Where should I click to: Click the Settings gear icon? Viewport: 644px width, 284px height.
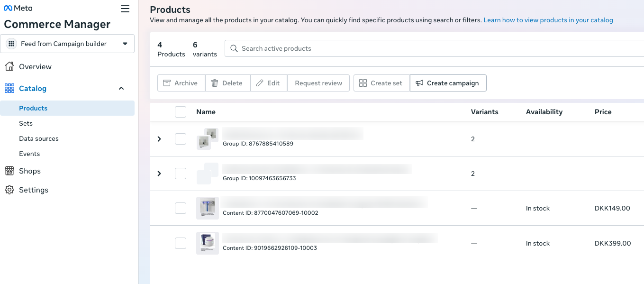(x=9, y=190)
